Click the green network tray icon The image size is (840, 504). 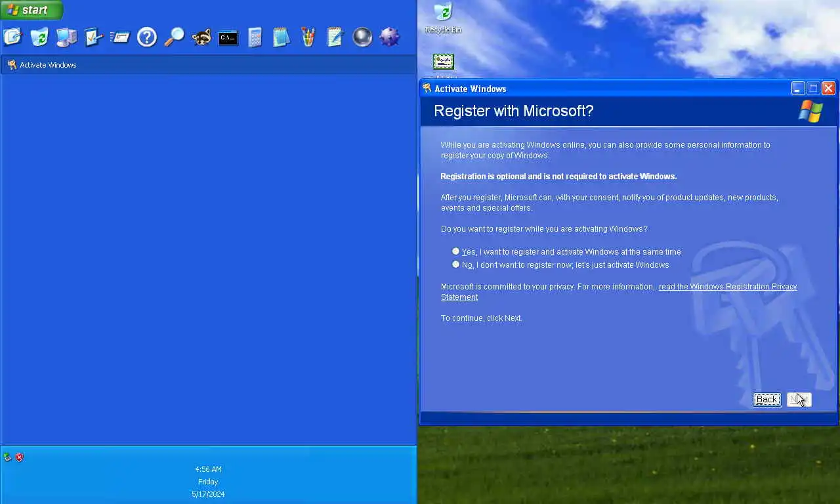pyautogui.click(x=7, y=457)
